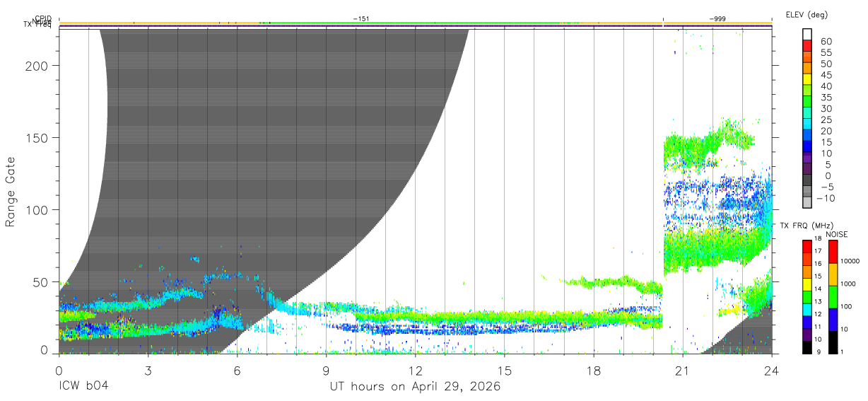Click Range Gate tick label '100'
The image size is (868, 401).
(x=38, y=210)
